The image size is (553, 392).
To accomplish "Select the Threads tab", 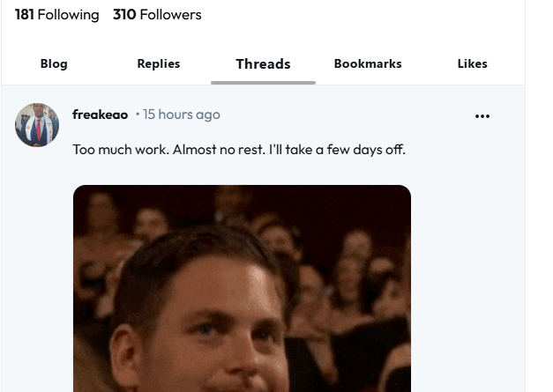I will tap(263, 63).
